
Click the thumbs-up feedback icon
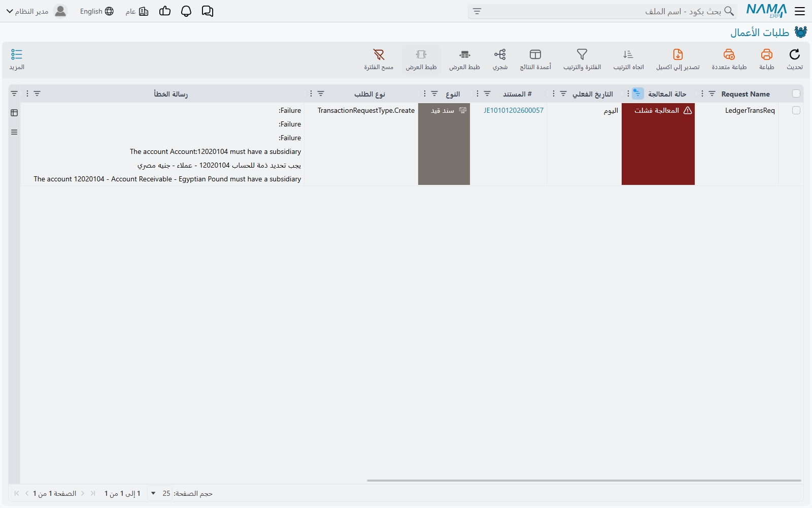pos(165,11)
